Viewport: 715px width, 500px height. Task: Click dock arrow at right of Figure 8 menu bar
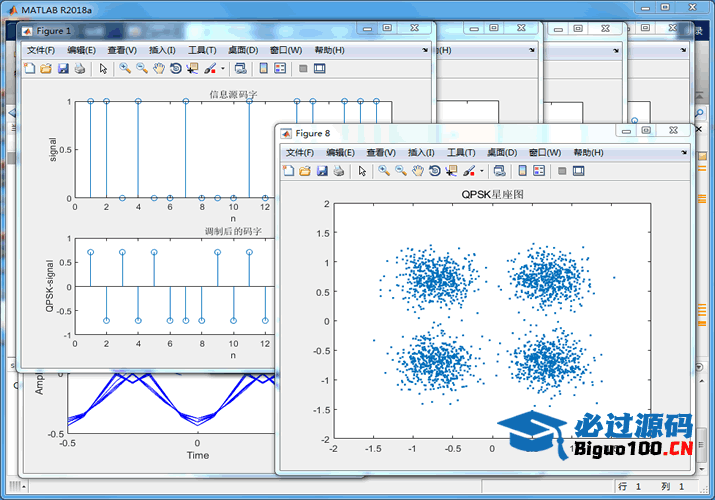pyautogui.click(x=684, y=152)
